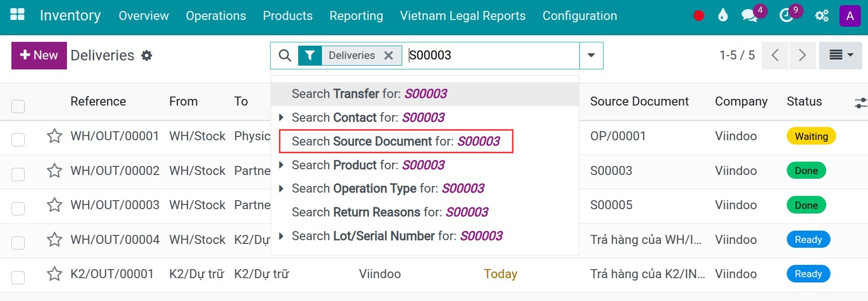Open the Overview menu
The image size is (868, 301).
[x=143, y=16]
